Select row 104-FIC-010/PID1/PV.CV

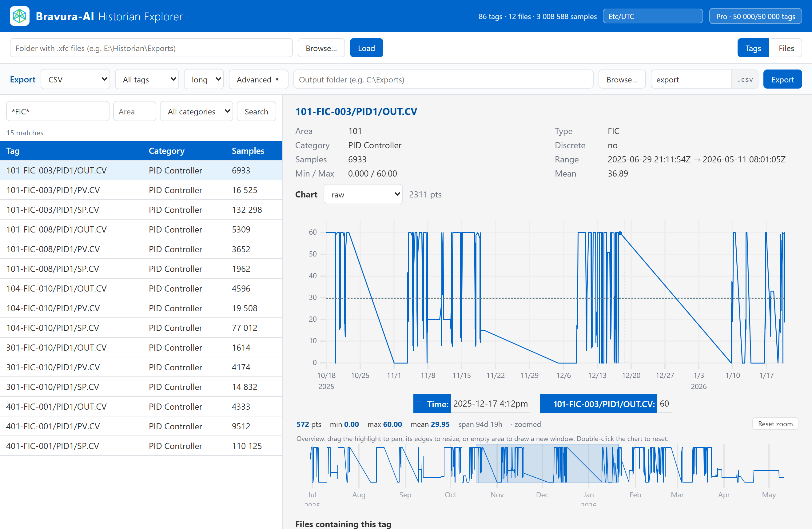tap(141, 308)
